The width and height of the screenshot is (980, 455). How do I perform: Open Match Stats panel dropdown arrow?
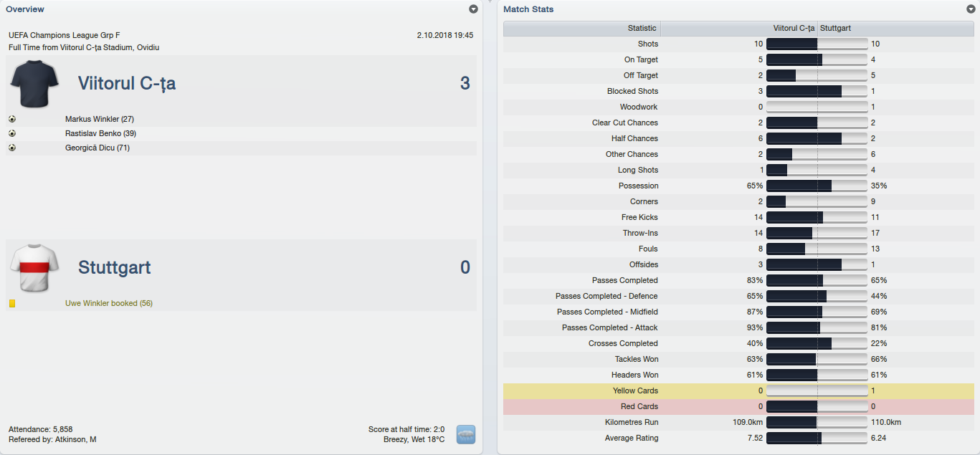[971, 9]
